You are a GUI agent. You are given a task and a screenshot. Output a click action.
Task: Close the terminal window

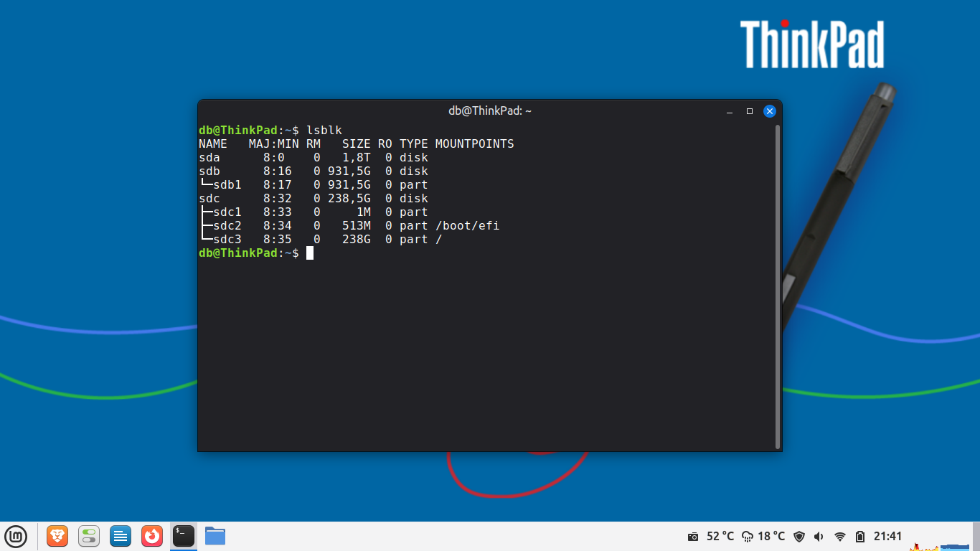click(770, 111)
